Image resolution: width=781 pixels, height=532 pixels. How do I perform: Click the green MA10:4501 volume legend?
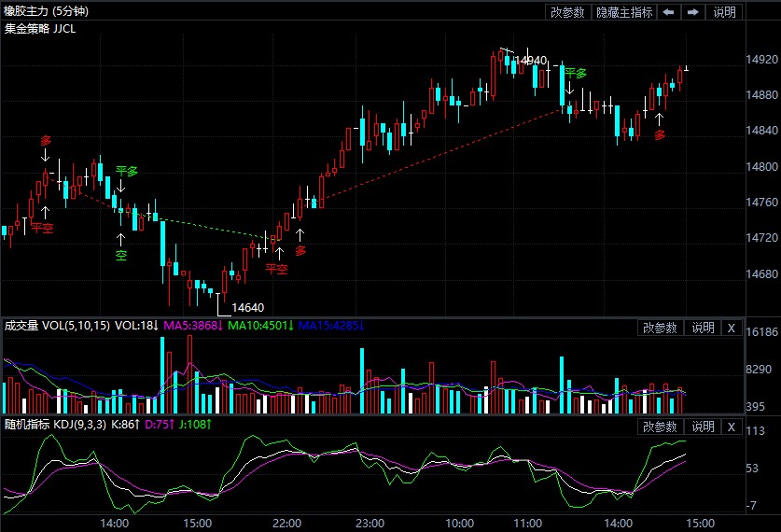(261, 326)
